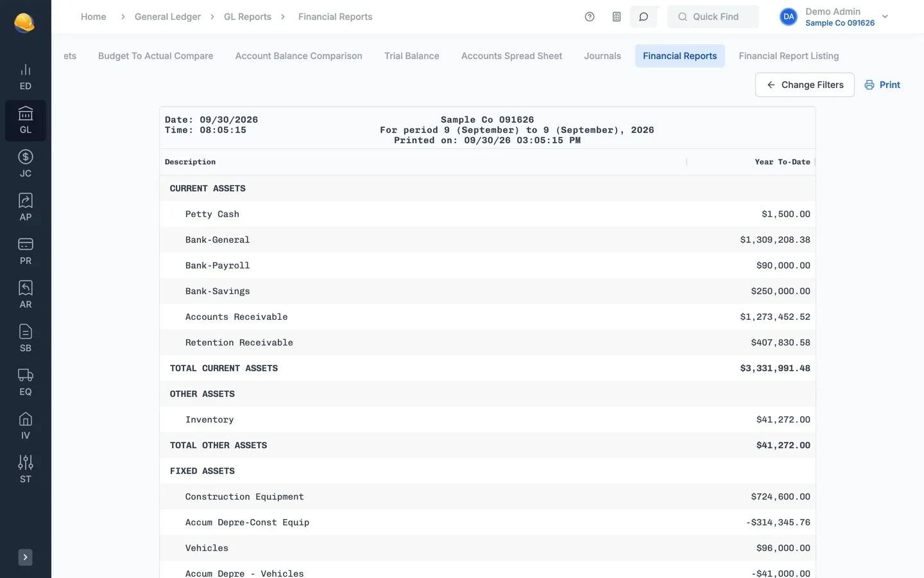Screen dimensions: 924x578
Task: Open the AR accounts receivable module
Action: coord(26,295)
